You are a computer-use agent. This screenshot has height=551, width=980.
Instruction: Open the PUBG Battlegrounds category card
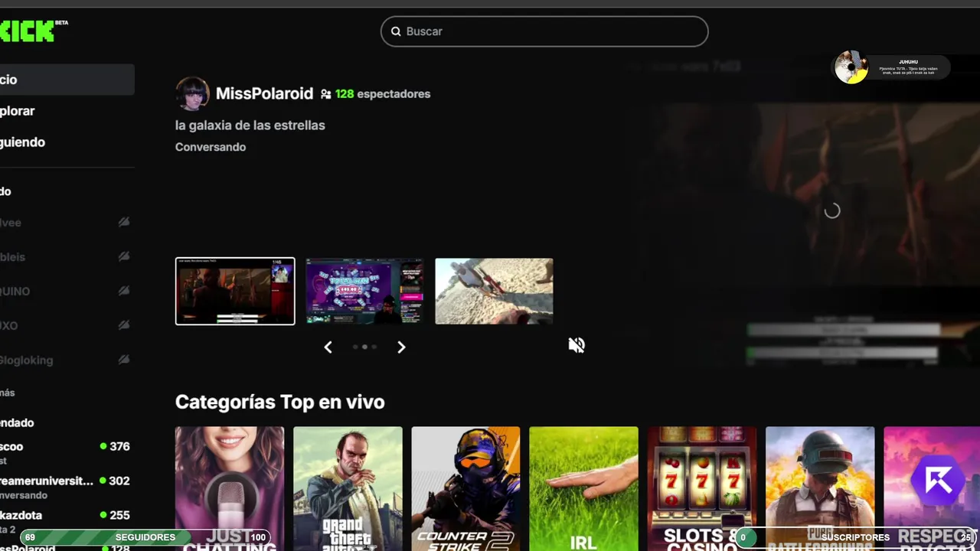[820, 488]
